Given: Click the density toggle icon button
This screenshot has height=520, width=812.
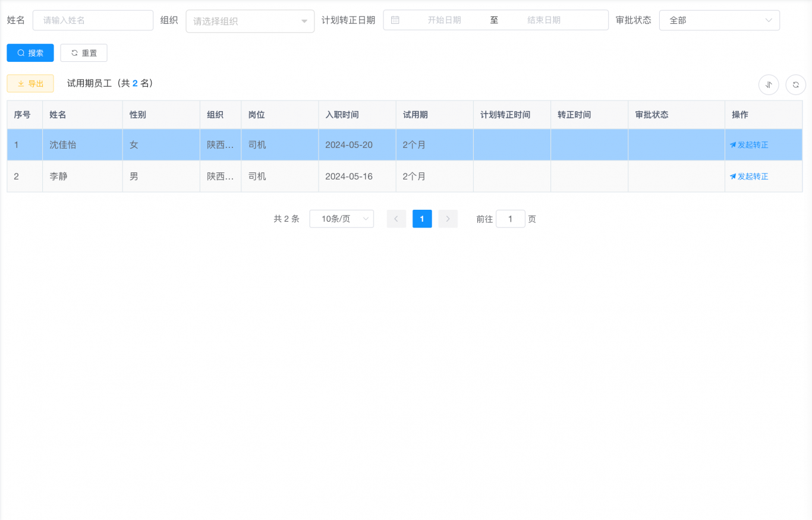Looking at the screenshot, I should click(x=769, y=84).
